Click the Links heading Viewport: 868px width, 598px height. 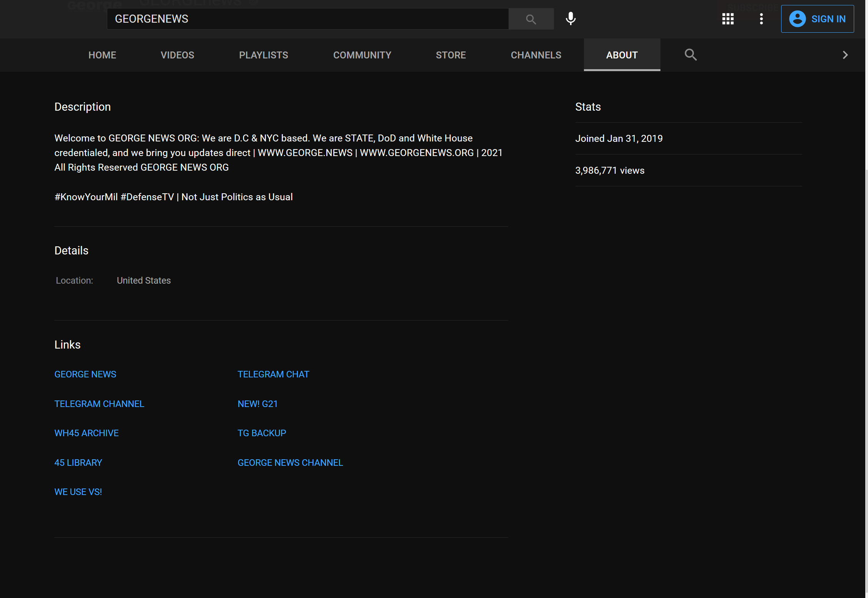coord(68,345)
